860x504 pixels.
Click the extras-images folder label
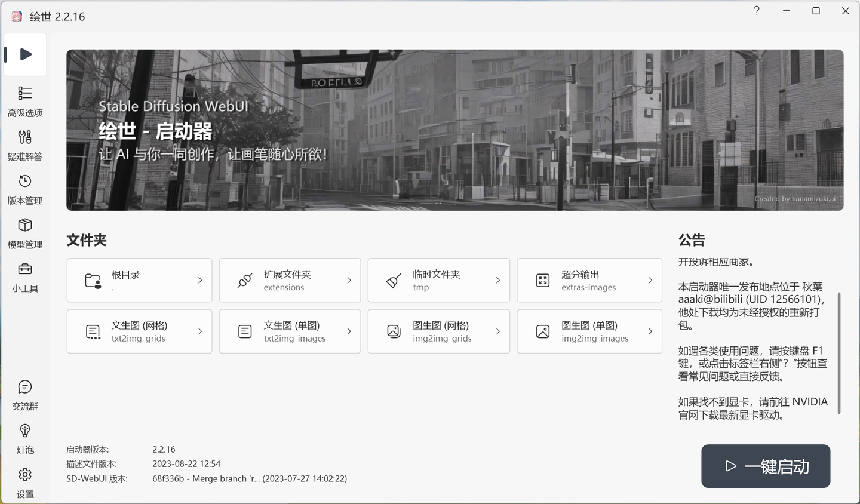click(x=588, y=288)
